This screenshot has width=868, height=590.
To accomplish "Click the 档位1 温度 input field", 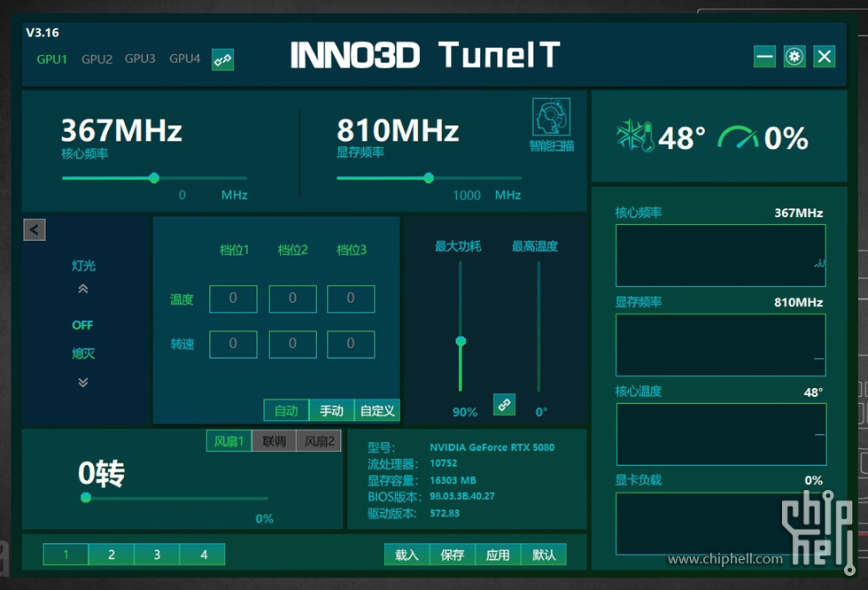I will [233, 299].
